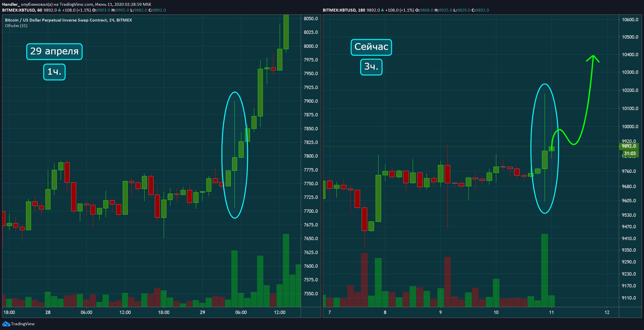Click the 10000.0 level on right price axis
The image size is (644, 330).
pos(630,126)
